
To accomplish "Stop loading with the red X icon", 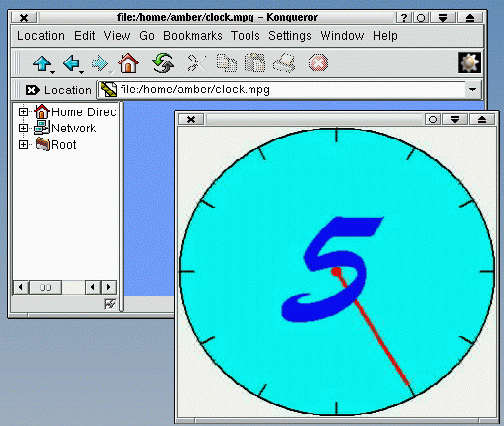I will pos(318,63).
